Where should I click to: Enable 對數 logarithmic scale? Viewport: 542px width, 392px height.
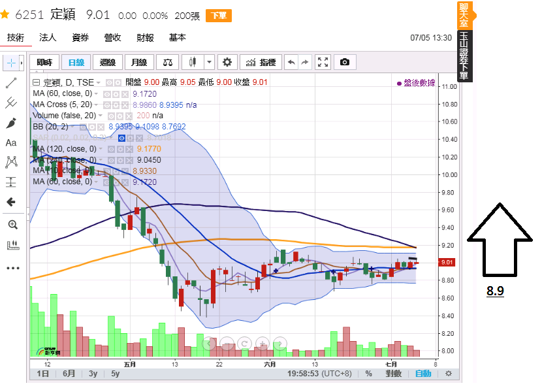tap(393, 374)
